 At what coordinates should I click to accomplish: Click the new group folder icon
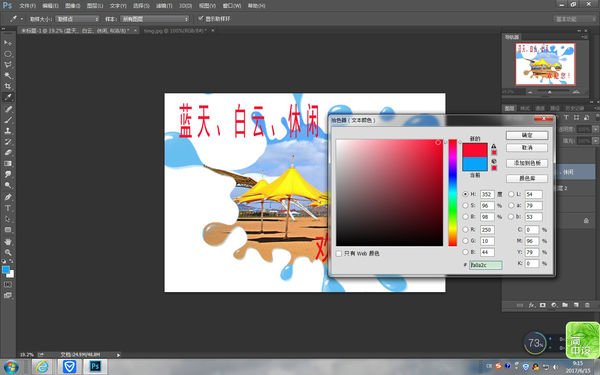click(x=565, y=305)
